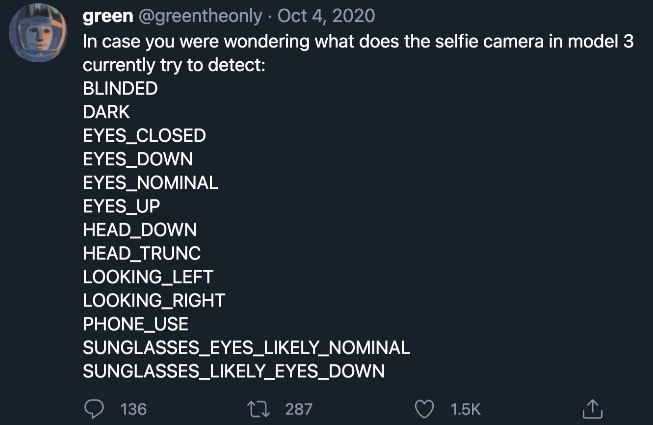Click the EYES_CLOSED text line

tap(144, 135)
